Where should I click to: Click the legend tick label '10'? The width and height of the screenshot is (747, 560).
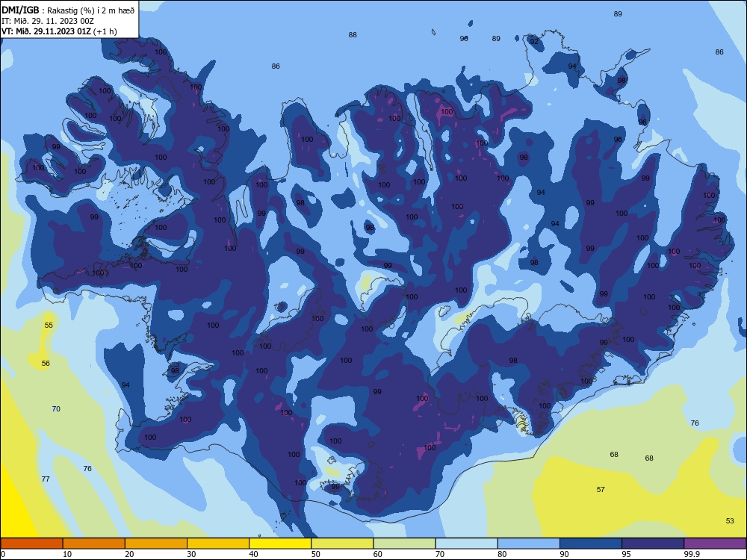[67, 554]
